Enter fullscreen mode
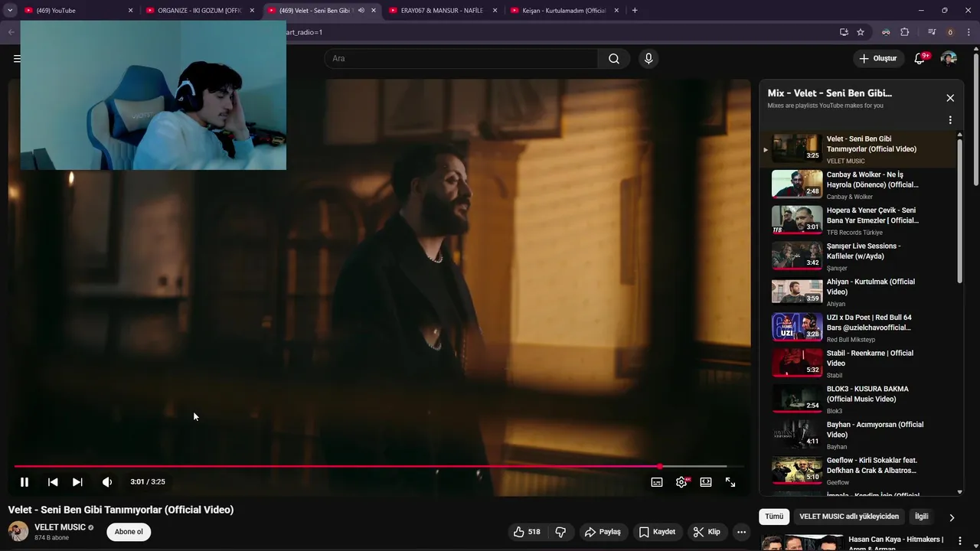 (730, 482)
